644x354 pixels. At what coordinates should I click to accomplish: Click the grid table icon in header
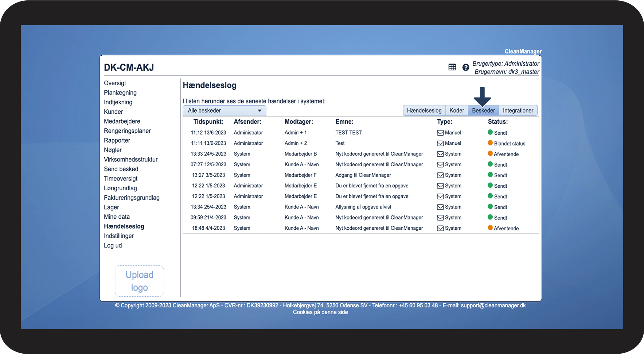click(452, 67)
